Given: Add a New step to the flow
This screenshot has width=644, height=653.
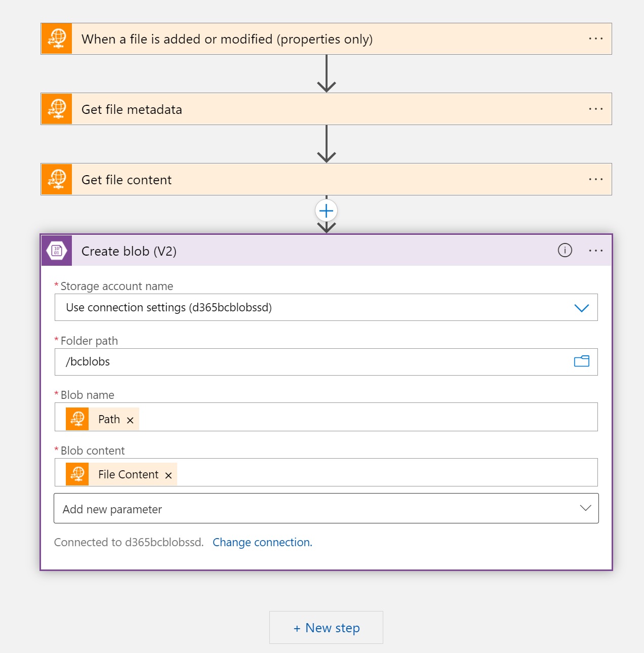Looking at the screenshot, I should pos(326,628).
